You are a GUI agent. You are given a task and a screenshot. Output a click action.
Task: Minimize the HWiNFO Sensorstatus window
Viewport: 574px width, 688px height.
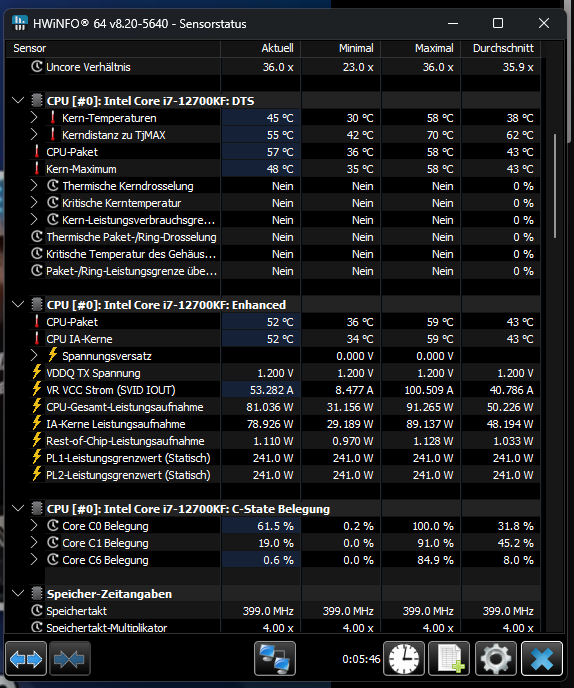coord(453,23)
